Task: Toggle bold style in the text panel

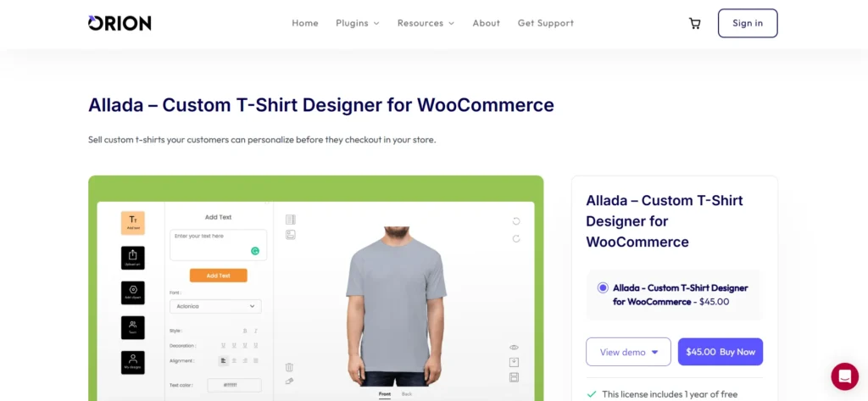Action: click(x=245, y=331)
